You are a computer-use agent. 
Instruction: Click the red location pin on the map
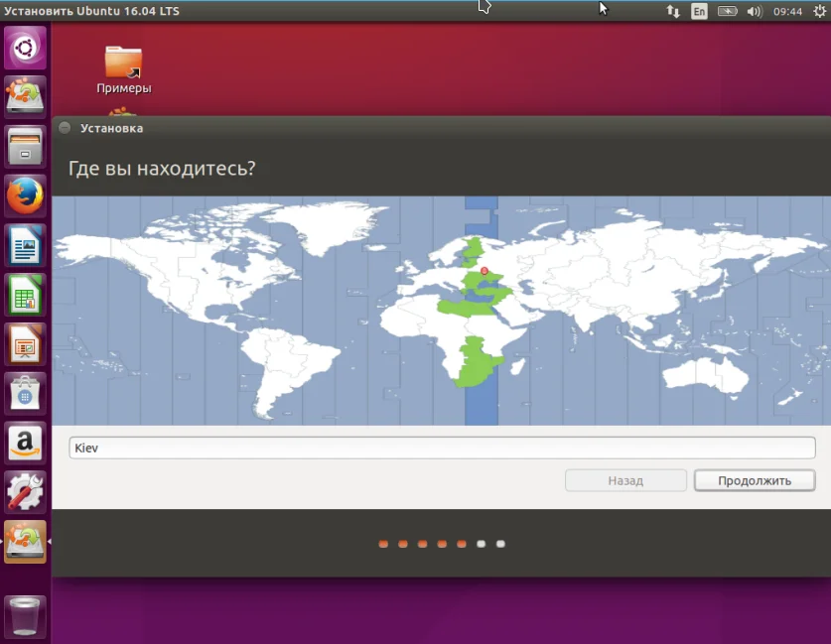(x=484, y=271)
